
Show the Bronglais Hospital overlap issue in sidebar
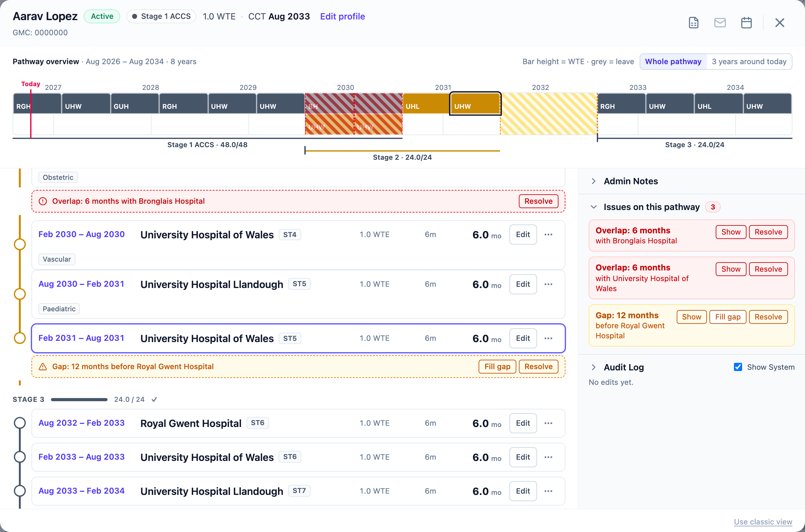point(731,232)
